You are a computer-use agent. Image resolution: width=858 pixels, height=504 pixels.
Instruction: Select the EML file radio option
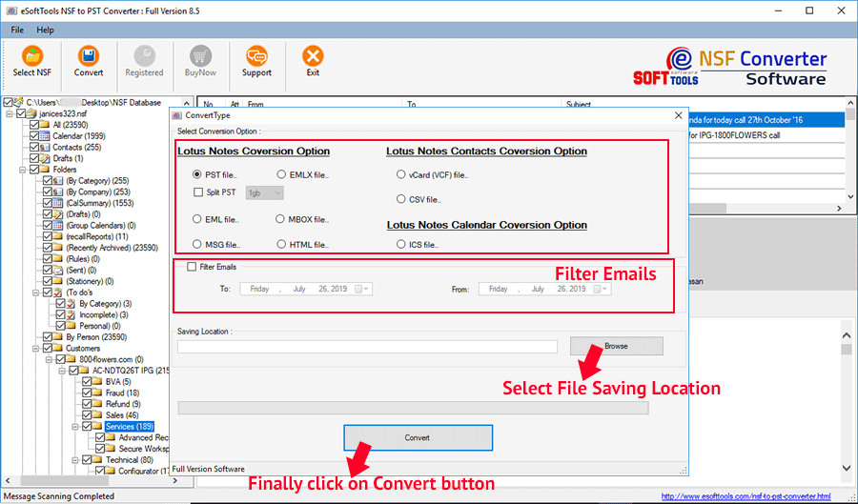pyautogui.click(x=197, y=219)
